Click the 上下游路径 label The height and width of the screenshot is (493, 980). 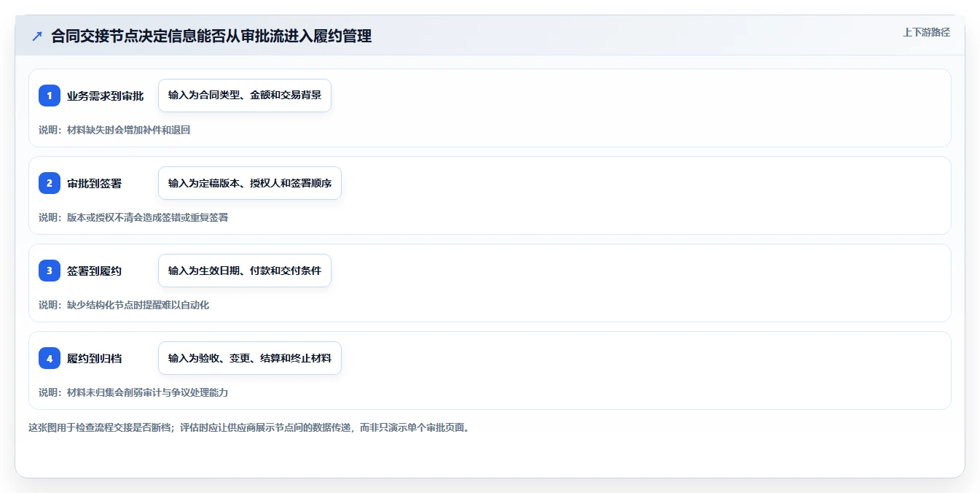(926, 32)
